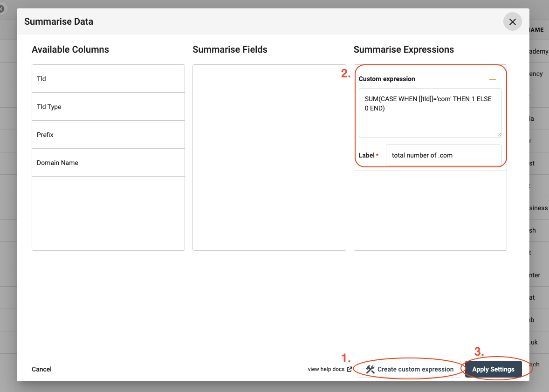Focus the Label input field
The height and width of the screenshot is (392, 549).
(443, 155)
